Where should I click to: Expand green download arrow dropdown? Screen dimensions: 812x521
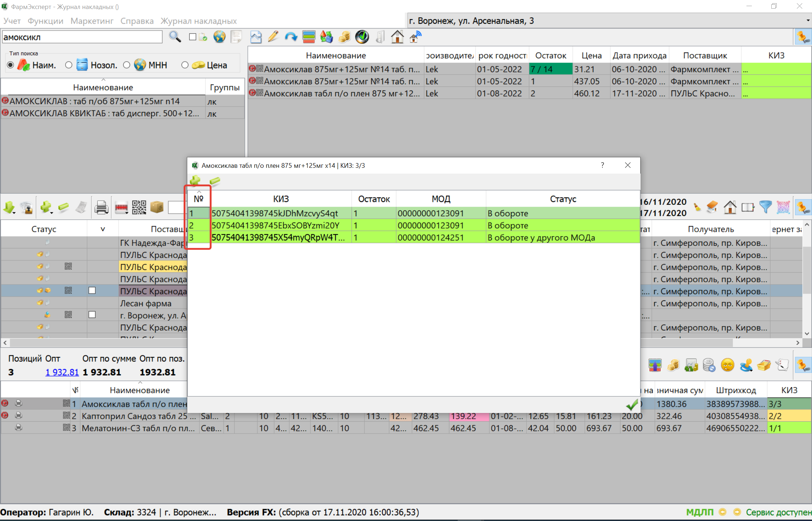(x=14, y=213)
